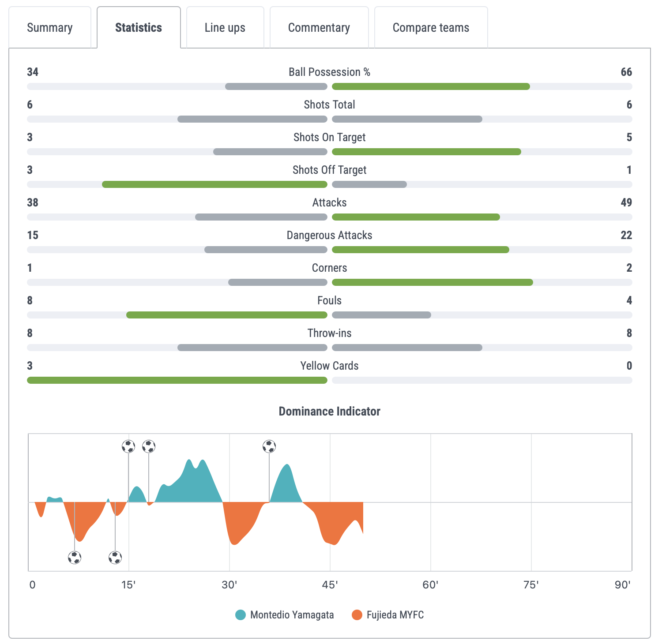Click the green Shots Off Target bar
Screen dimensions: 662x644
point(214,184)
